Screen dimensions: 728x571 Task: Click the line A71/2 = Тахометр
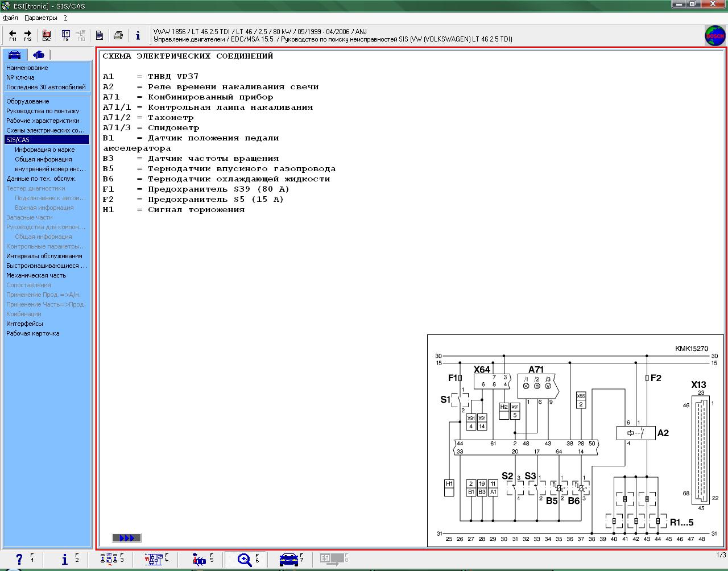(x=148, y=117)
